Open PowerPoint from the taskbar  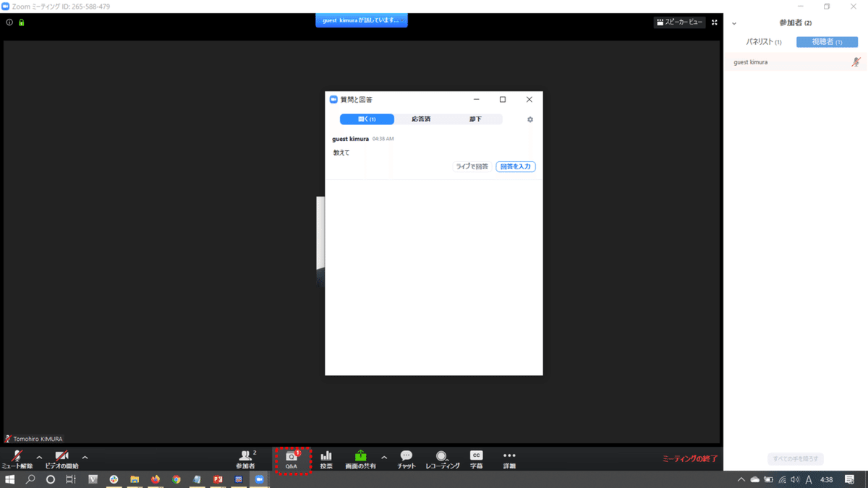(218, 479)
